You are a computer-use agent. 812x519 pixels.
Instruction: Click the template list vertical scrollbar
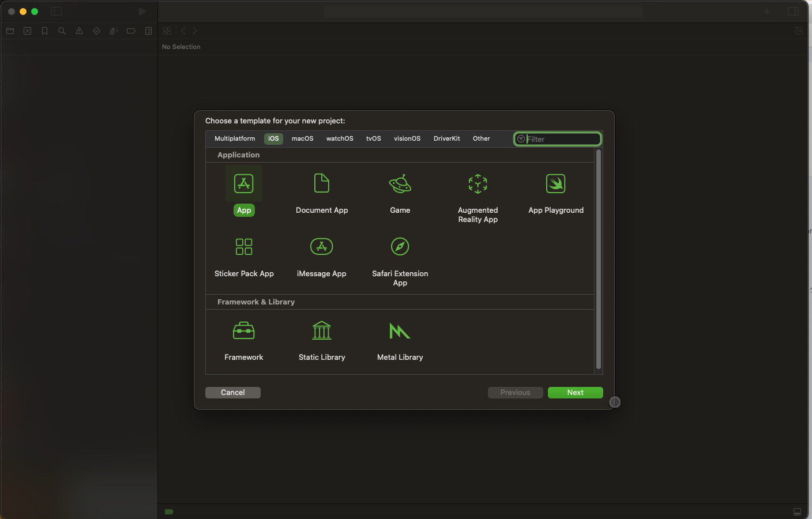[599, 259]
